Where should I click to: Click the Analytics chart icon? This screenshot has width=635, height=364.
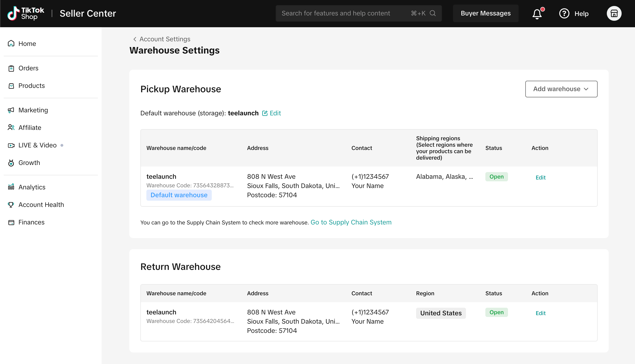[11, 187]
